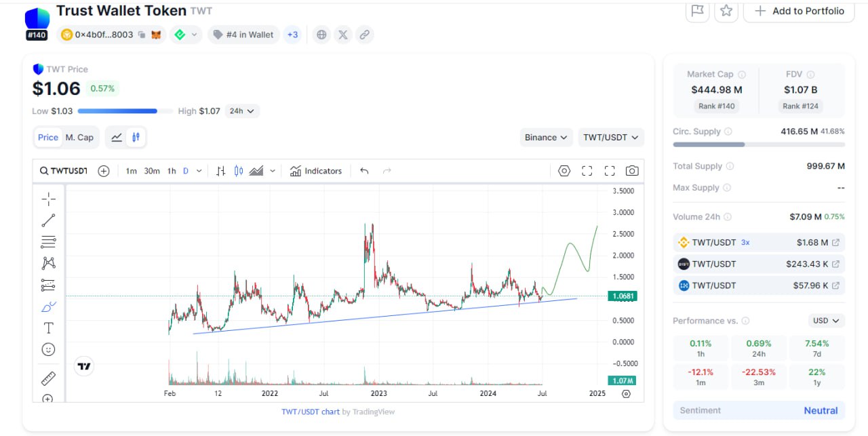Show the +3 additional tags
868x436 pixels.
(x=292, y=35)
